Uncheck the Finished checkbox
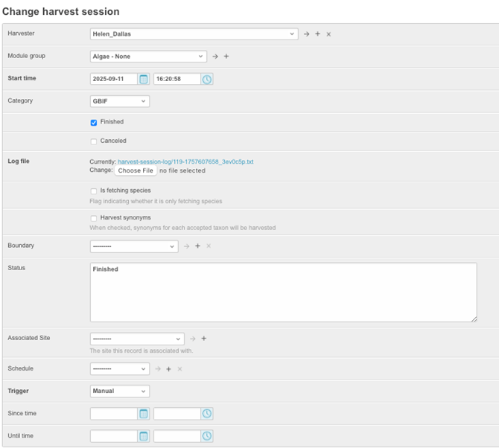499x448 pixels. click(94, 123)
